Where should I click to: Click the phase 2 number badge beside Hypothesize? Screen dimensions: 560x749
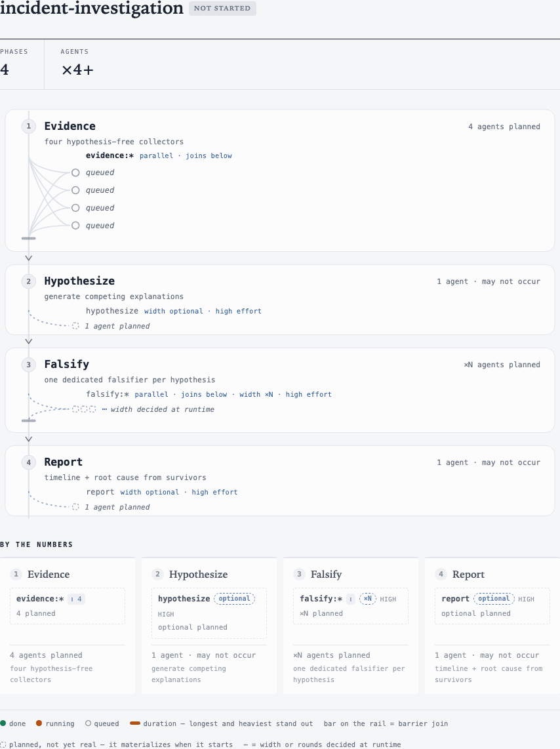click(x=29, y=281)
